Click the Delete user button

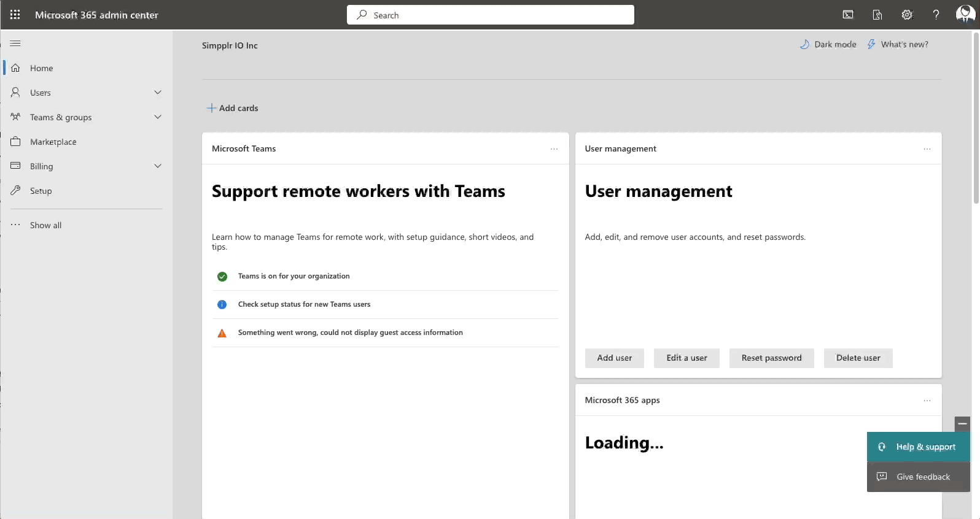click(858, 358)
